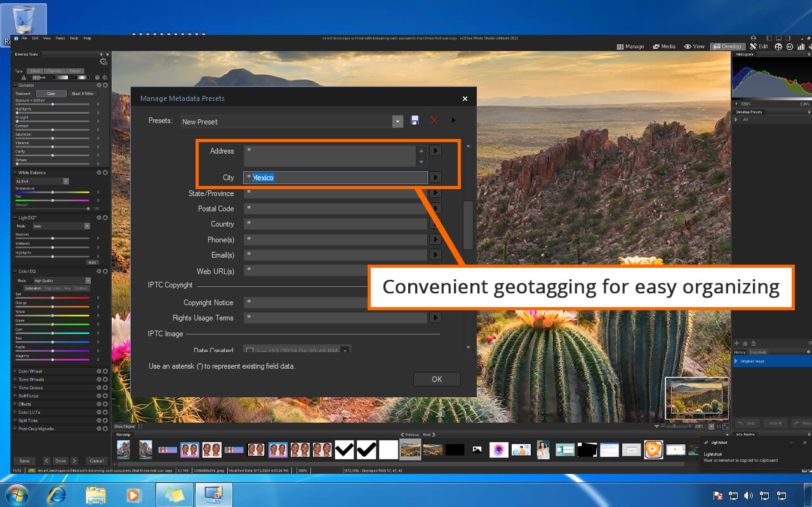Open the General group settings gear
Image resolution: width=812 pixels, height=507 pixels.
98,85
